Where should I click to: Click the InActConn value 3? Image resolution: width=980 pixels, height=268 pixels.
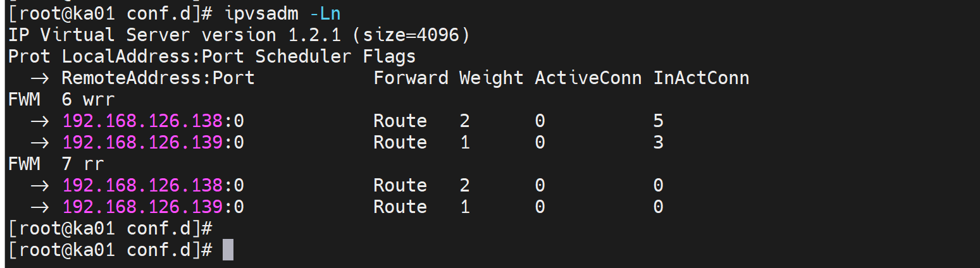pos(658,142)
